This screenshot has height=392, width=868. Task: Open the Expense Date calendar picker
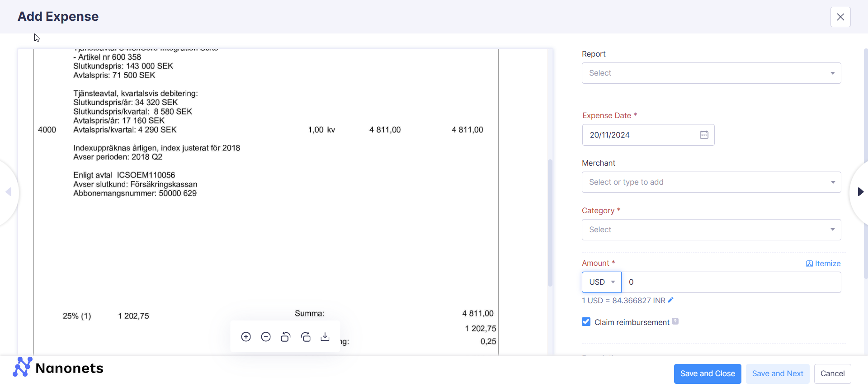tap(704, 135)
